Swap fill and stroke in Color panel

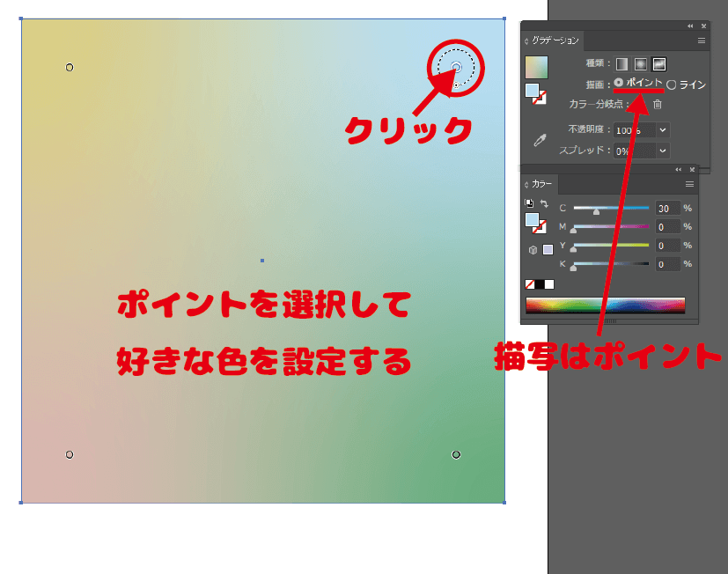click(544, 203)
